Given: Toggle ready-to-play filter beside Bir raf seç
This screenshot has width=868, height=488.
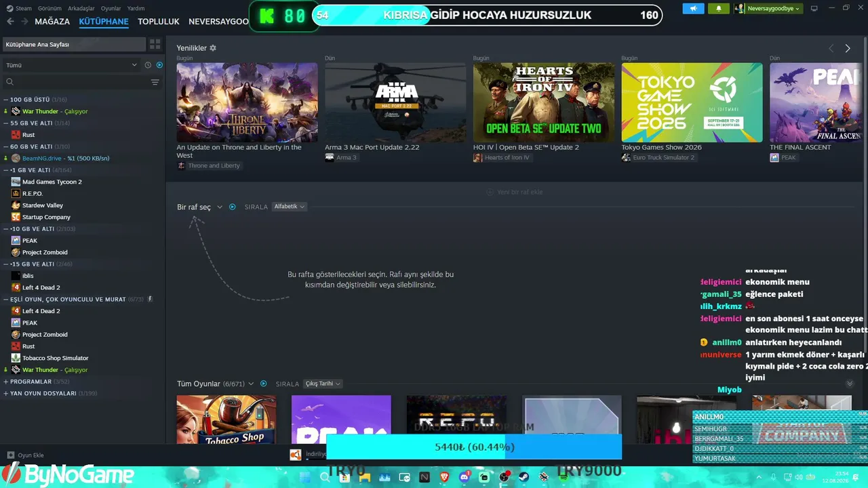Looking at the screenshot, I should [x=233, y=207].
